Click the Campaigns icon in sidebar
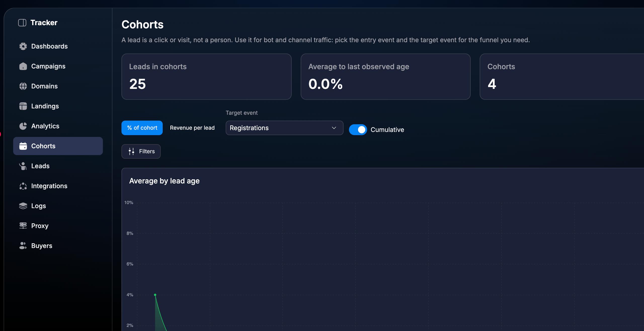Viewport: 644px width, 331px height. [23, 66]
